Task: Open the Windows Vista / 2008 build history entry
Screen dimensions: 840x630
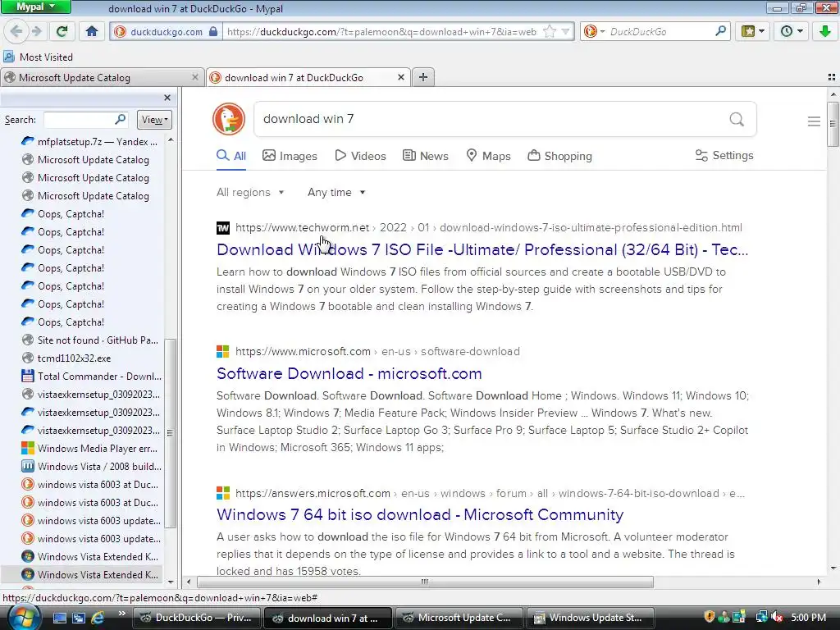Action: coord(91,466)
